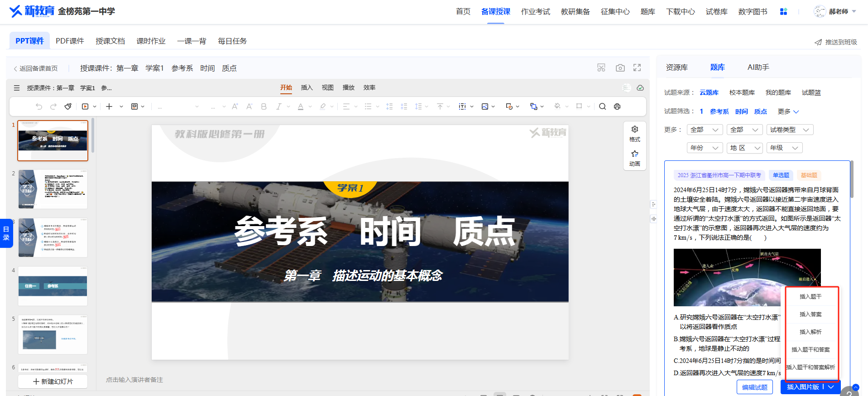
Task: Click the shape border icon
Action: pyautogui.click(x=579, y=106)
